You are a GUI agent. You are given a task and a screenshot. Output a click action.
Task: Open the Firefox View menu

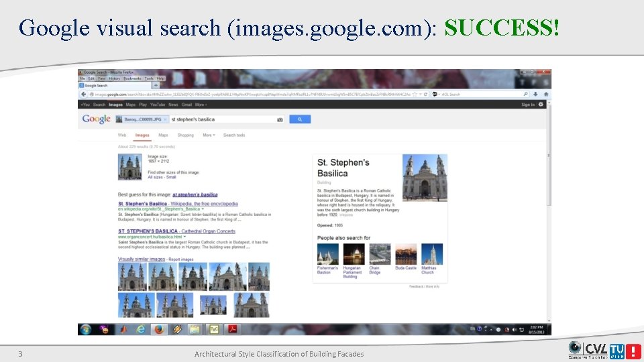101,78
